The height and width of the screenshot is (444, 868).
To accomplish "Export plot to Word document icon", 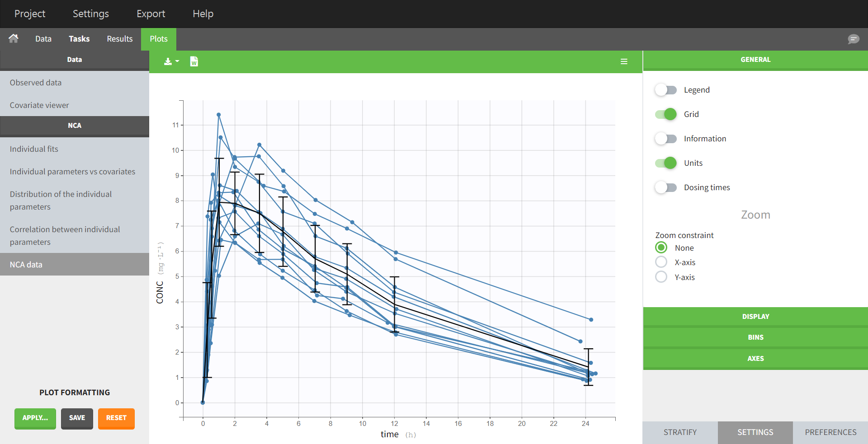I will point(194,61).
